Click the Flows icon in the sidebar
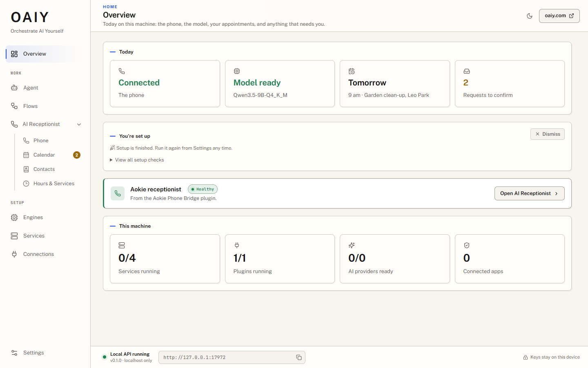 coord(14,106)
